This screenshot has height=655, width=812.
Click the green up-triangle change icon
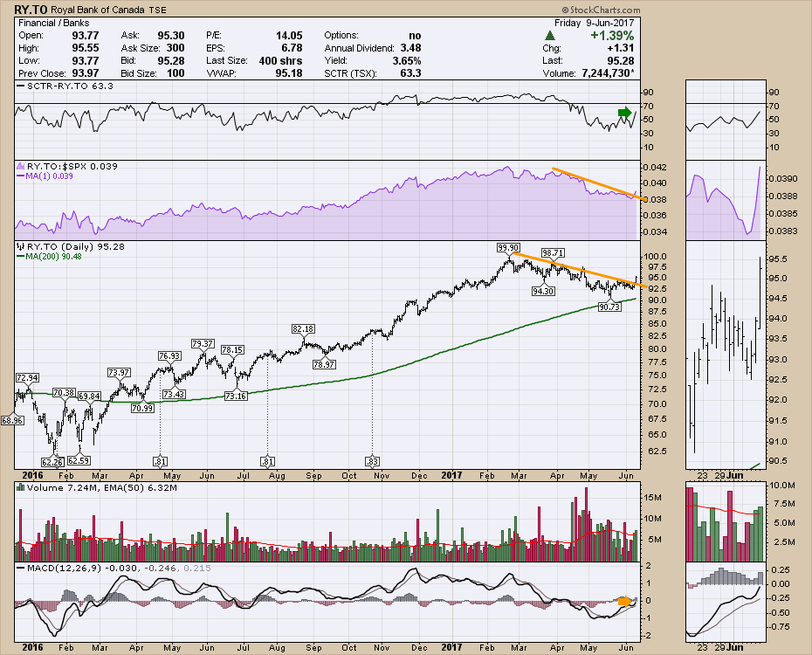550,36
